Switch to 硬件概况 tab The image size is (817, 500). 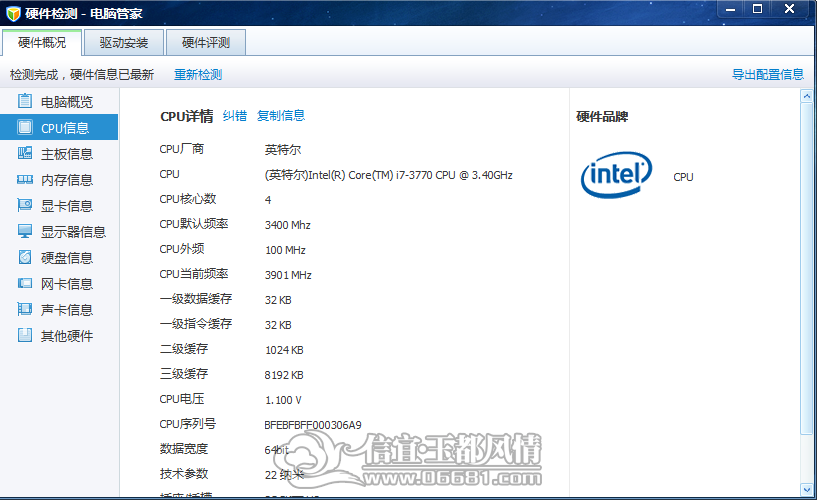[42, 43]
